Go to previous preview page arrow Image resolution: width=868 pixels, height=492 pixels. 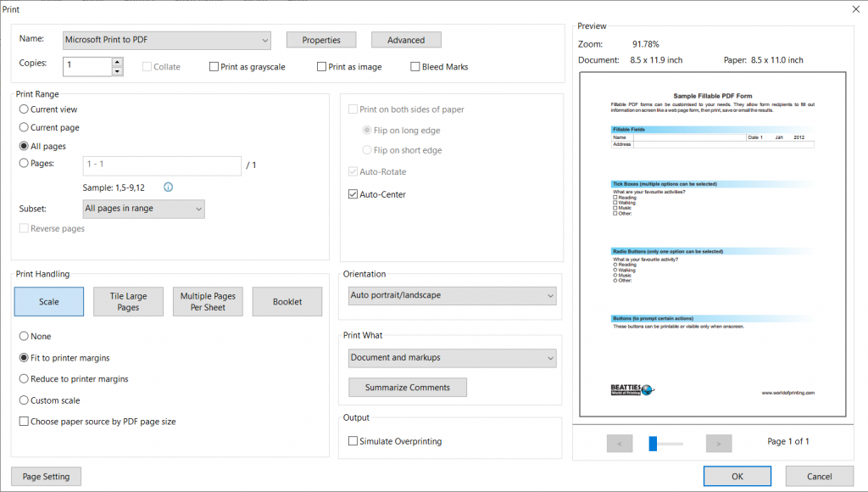(620, 443)
